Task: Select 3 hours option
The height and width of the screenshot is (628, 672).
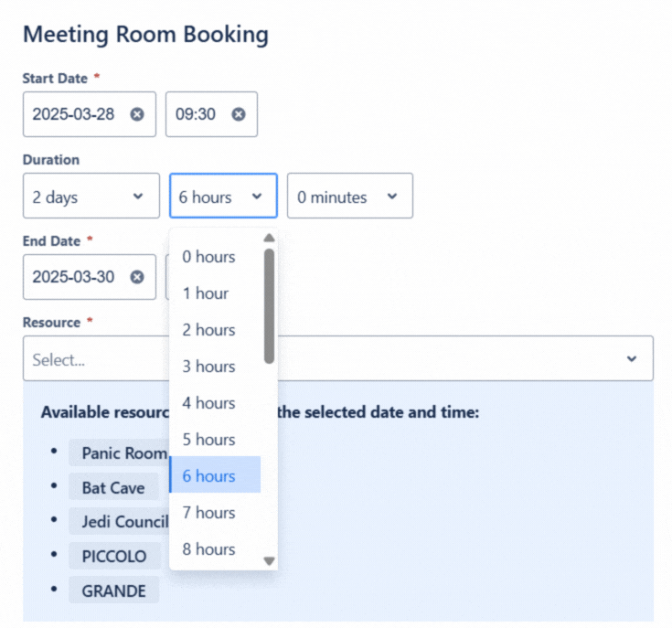Action: [x=209, y=367]
